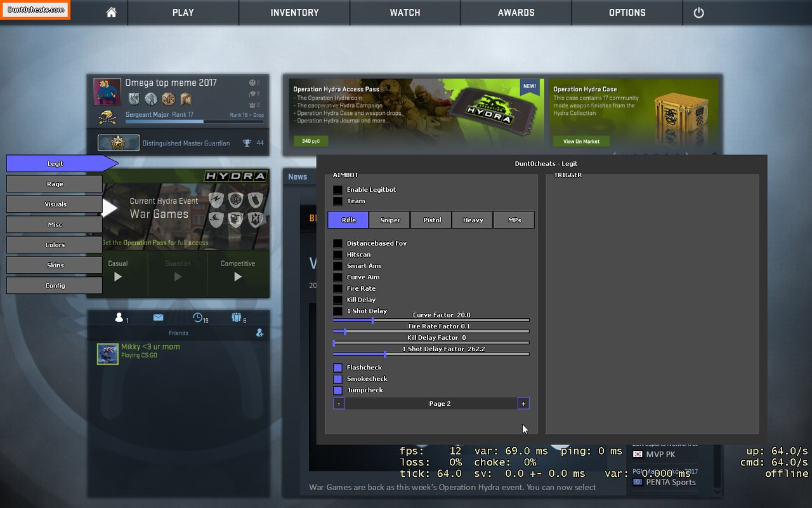Open Mikky <3 ur mom's avatar

(108, 354)
